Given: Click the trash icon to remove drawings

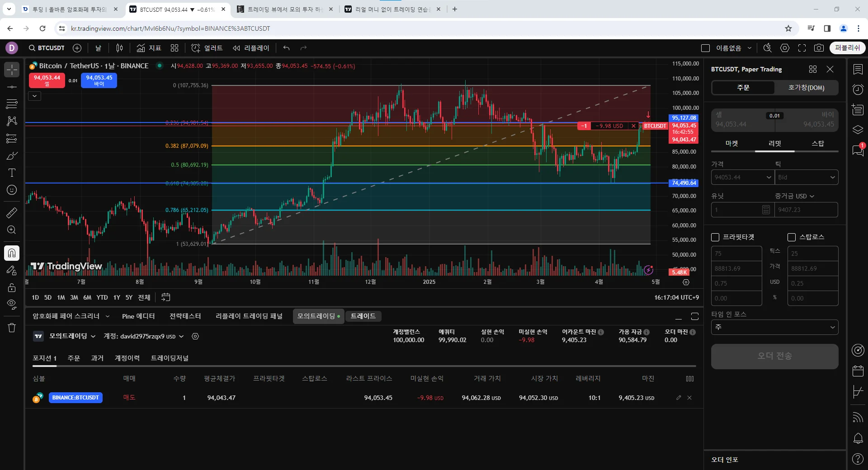Looking at the screenshot, I should coord(12,328).
